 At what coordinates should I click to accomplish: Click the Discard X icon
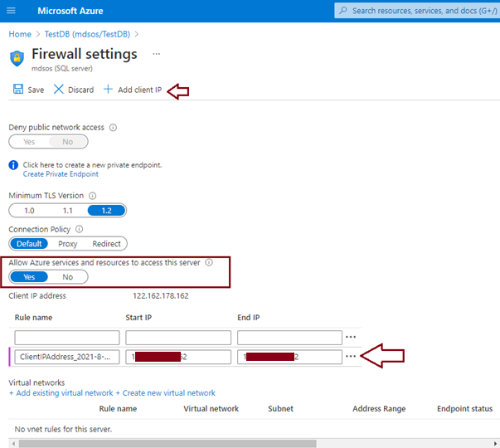[58, 89]
